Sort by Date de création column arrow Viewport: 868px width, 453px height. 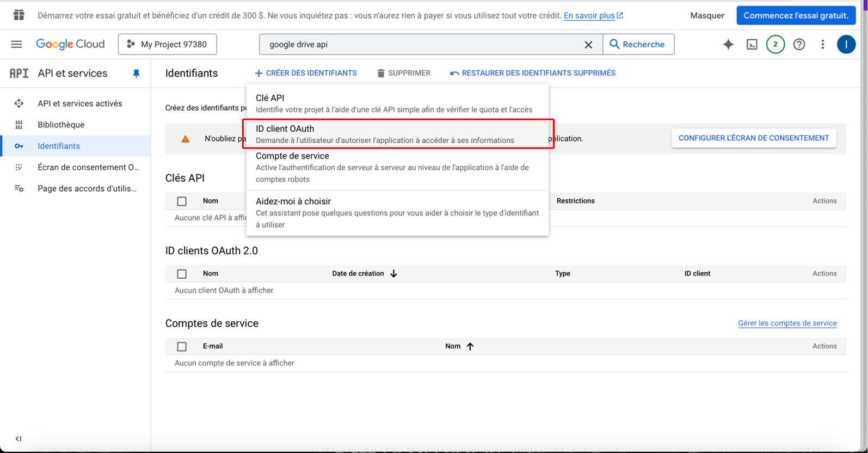393,274
